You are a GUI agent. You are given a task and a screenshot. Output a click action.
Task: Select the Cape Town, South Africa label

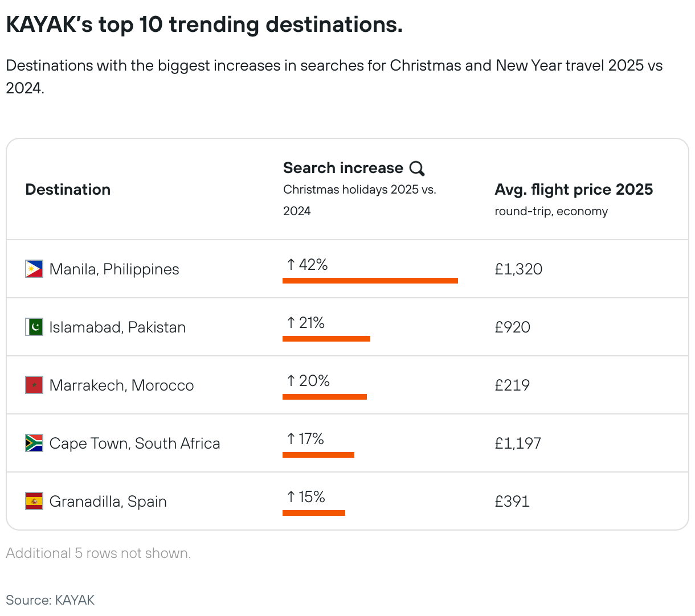point(134,443)
